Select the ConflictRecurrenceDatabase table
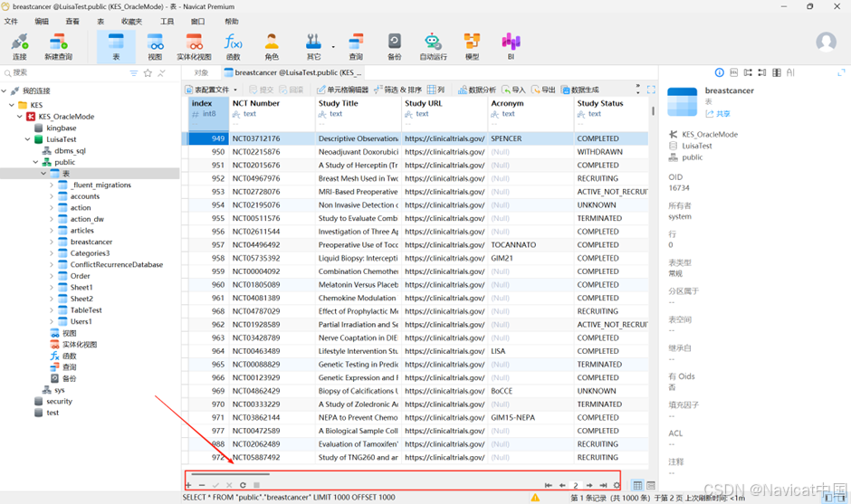 116,264
